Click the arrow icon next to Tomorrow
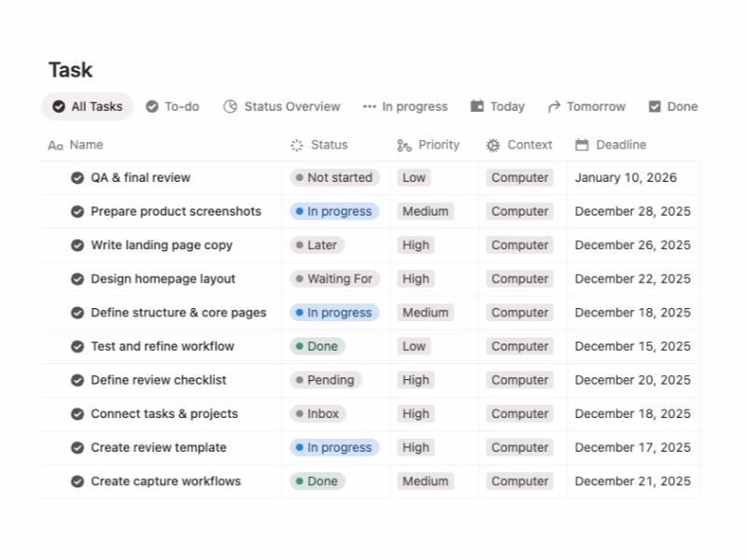This screenshot has width=747, height=560. point(555,106)
